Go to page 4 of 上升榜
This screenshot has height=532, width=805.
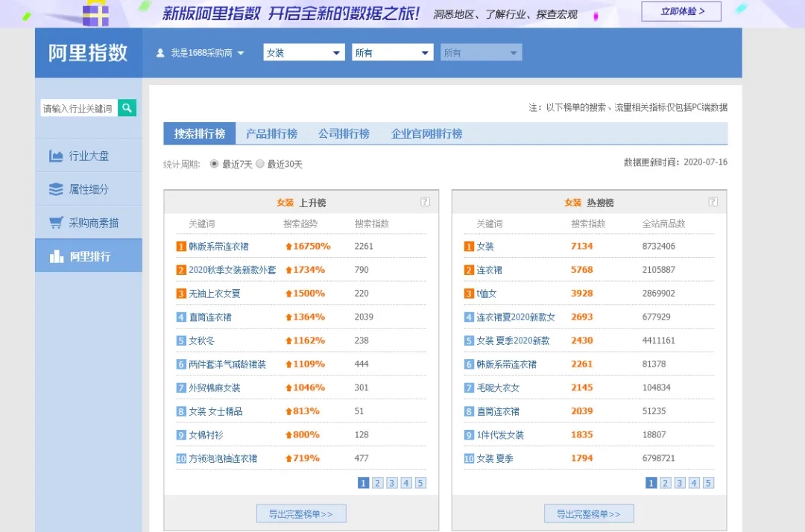tap(406, 483)
